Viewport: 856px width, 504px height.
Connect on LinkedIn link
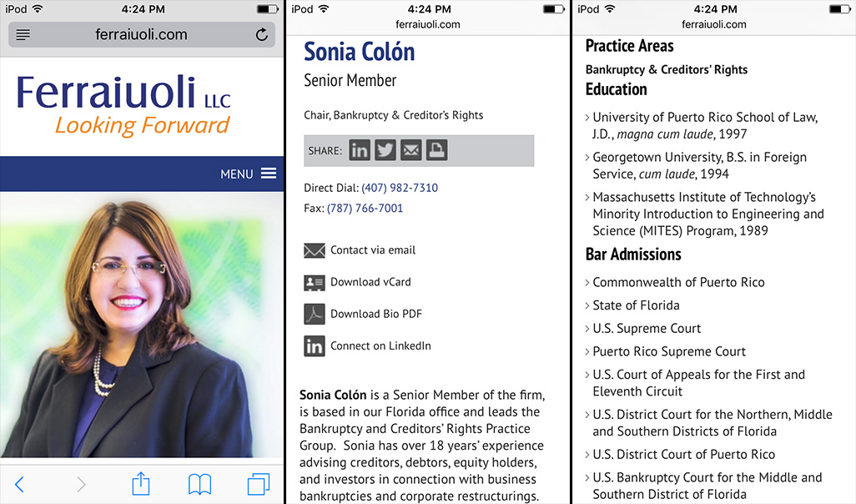click(380, 345)
